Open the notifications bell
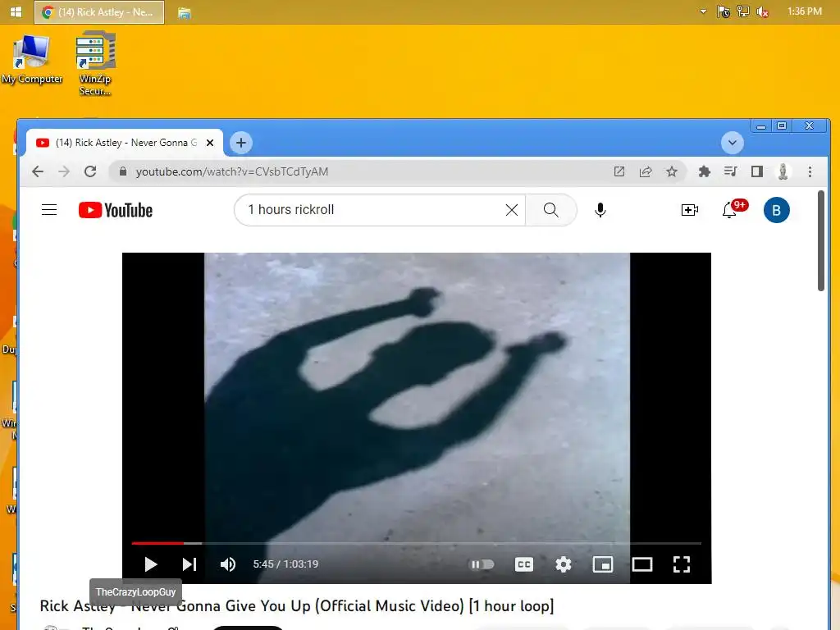This screenshot has height=630, width=840. (x=729, y=210)
